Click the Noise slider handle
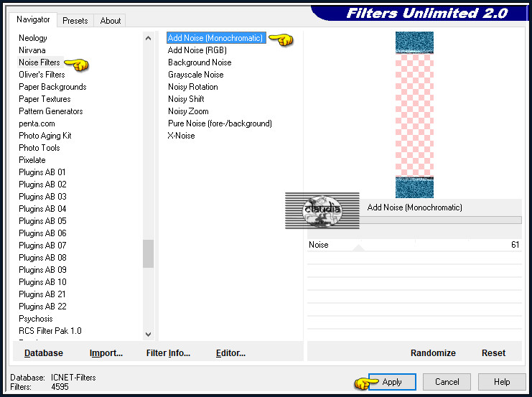This screenshot has width=532, height=397. [359, 248]
